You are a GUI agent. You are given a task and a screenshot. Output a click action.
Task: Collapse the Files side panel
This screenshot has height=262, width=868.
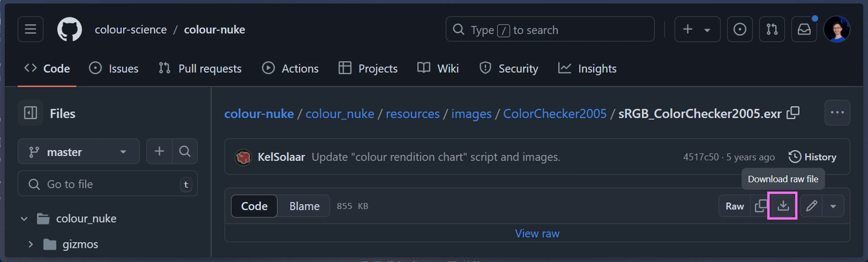coord(30,113)
